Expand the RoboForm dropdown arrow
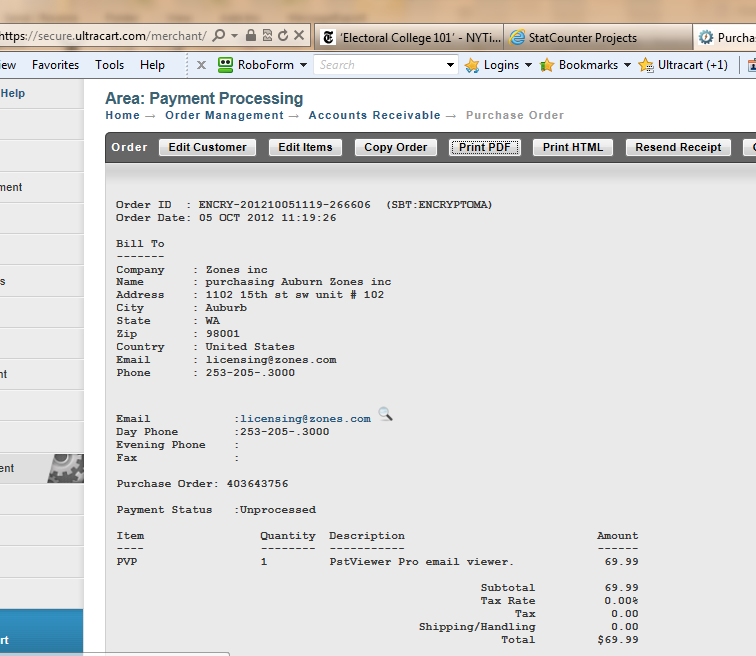This screenshot has width=756, height=656. point(303,65)
